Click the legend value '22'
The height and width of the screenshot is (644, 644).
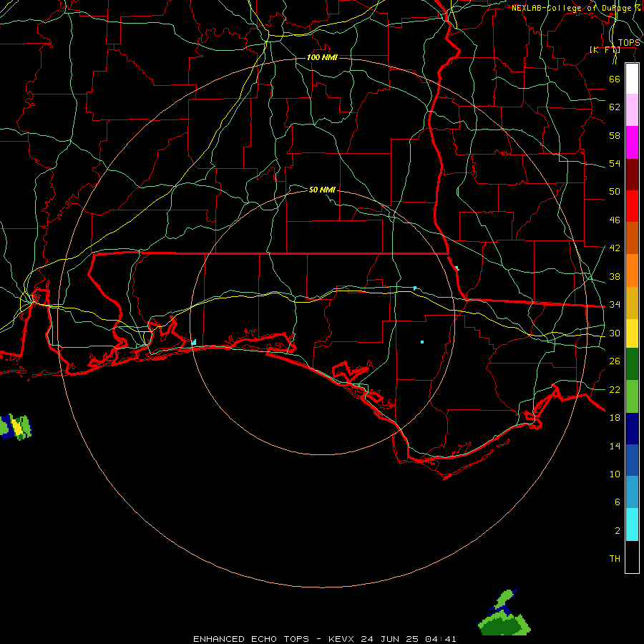tap(615, 389)
